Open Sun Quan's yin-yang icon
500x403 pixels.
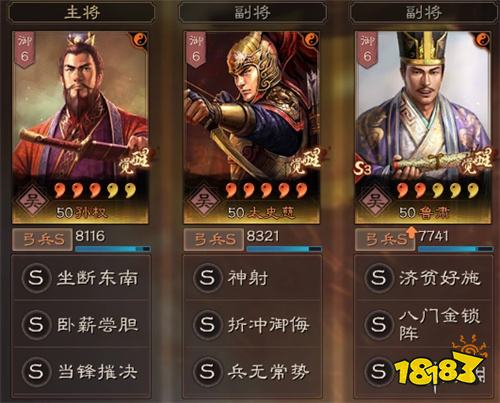coord(140,40)
